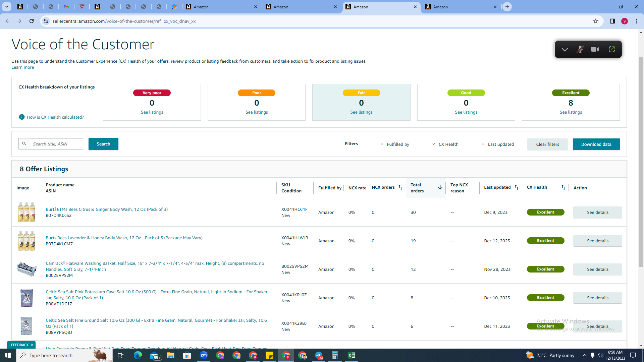Click the Download data button
Viewport: 644px width, 362px height.
coord(596,144)
